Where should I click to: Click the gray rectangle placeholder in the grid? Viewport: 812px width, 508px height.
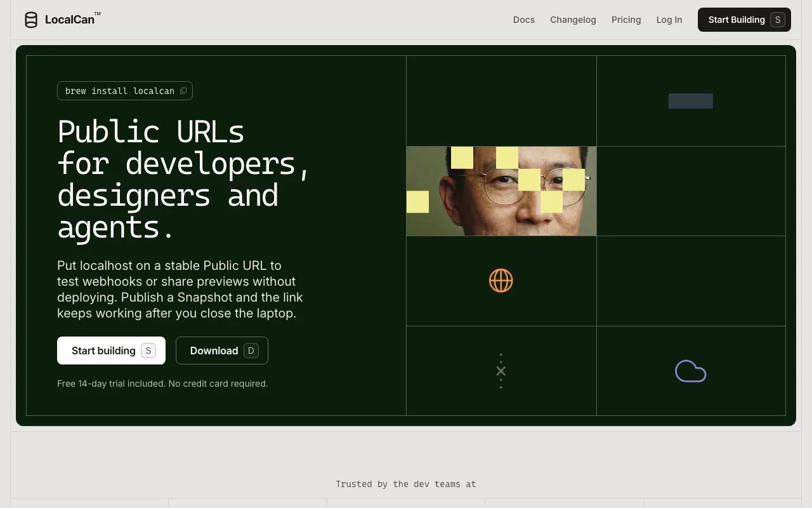tap(691, 101)
